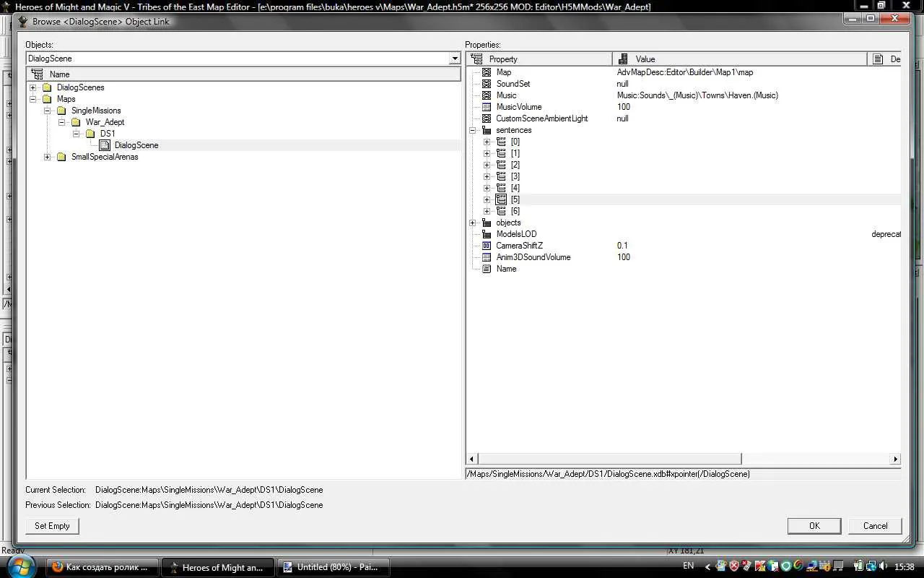Click the OK button
The height and width of the screenshot is (578, 924).
(x=814, y=526)
